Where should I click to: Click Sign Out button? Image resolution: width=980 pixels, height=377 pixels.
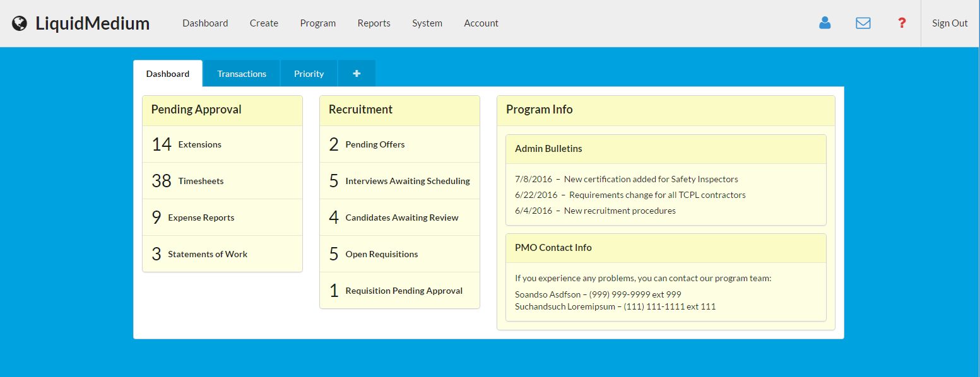(950, 23)
